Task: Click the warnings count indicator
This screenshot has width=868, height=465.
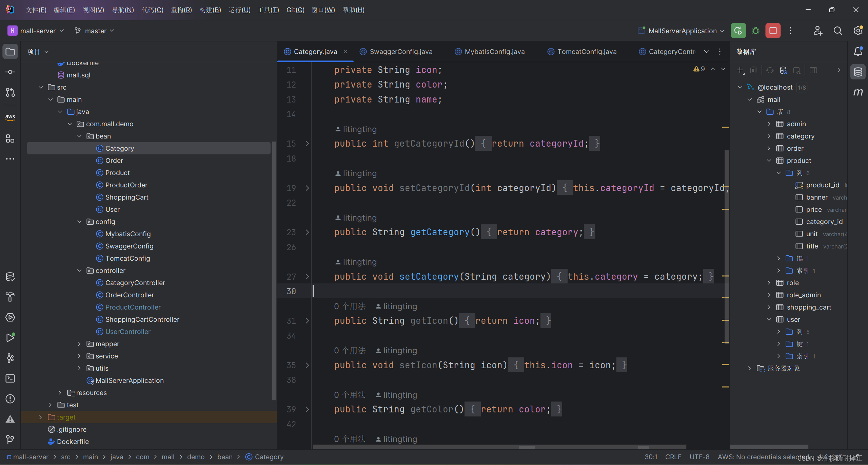Action: (x=699, y=69)
